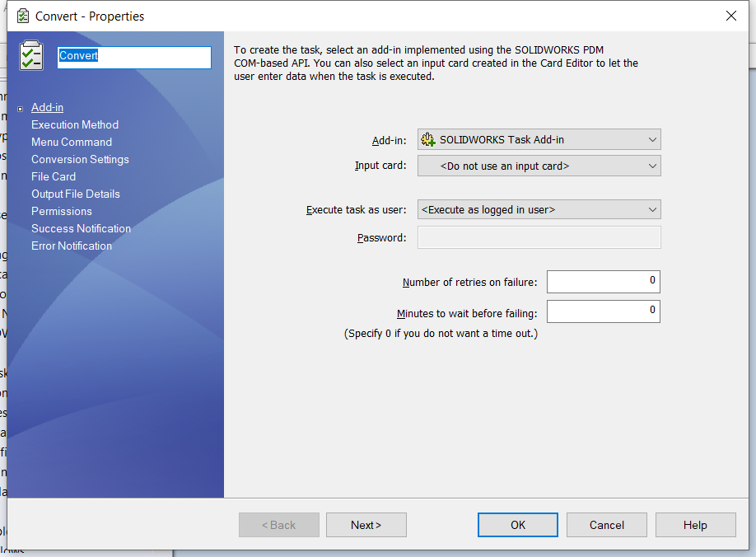Close the Convert Properties dialog
The height and width of the screenshot is (557, 756).
(x=731, y=16)
